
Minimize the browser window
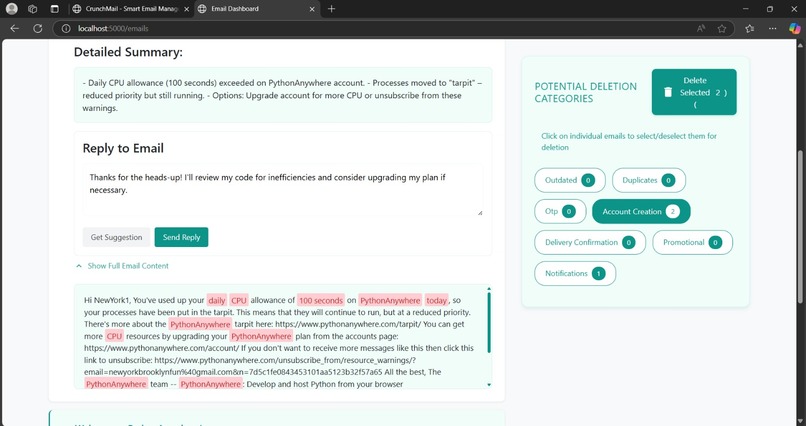click(746, 9)
